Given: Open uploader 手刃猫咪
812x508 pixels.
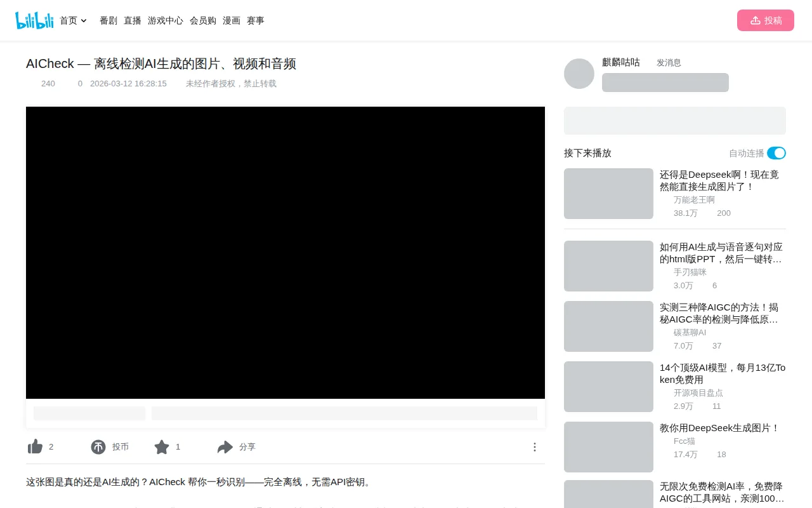Looking at the screenshot, I should click(x=690, y=272).
